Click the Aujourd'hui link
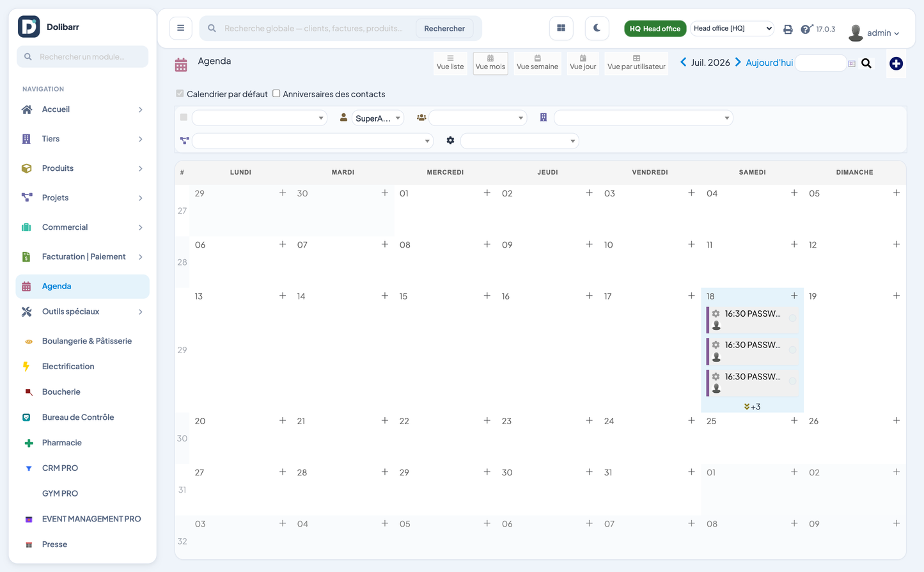924x572 pixels. click(x=769, y=63)
